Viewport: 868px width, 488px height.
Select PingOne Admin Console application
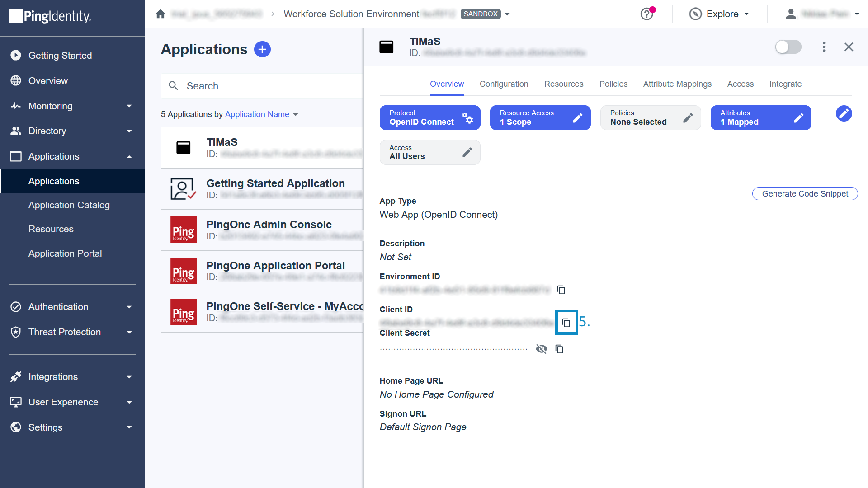pos(262,230)
